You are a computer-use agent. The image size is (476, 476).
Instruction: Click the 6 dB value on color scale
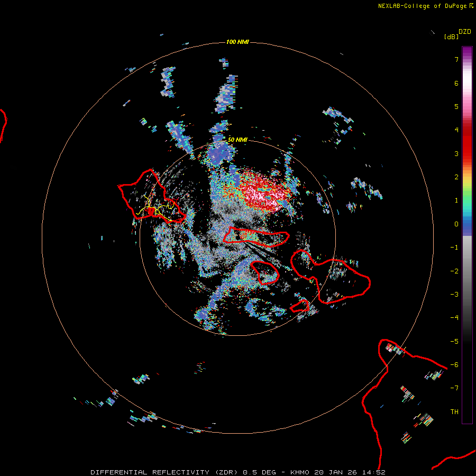point(456,83)
